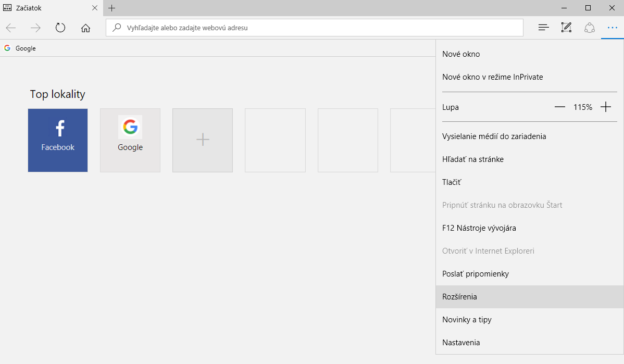Image resolution: width=624 pixels, height=364 pixels.
Task: Reload the page using the Refresh icon
Action: pyautogui.click(x=60, y=28)
